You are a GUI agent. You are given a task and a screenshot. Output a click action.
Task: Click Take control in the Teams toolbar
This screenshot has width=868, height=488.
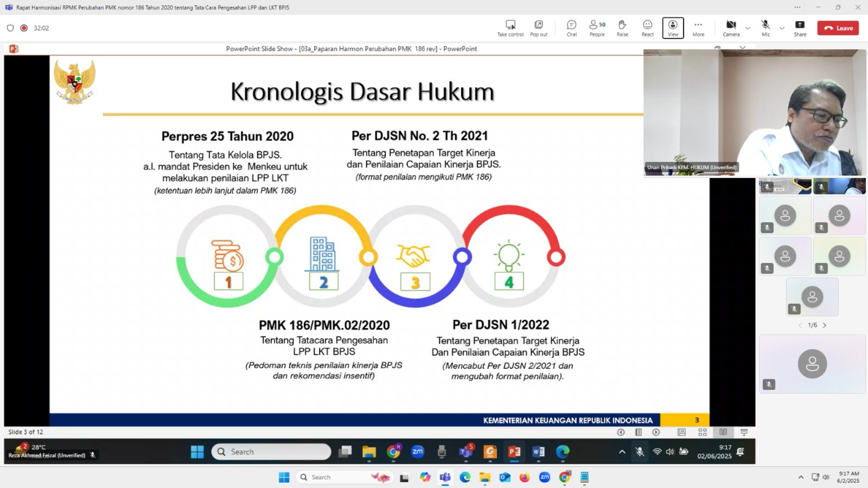click(510, 28)
